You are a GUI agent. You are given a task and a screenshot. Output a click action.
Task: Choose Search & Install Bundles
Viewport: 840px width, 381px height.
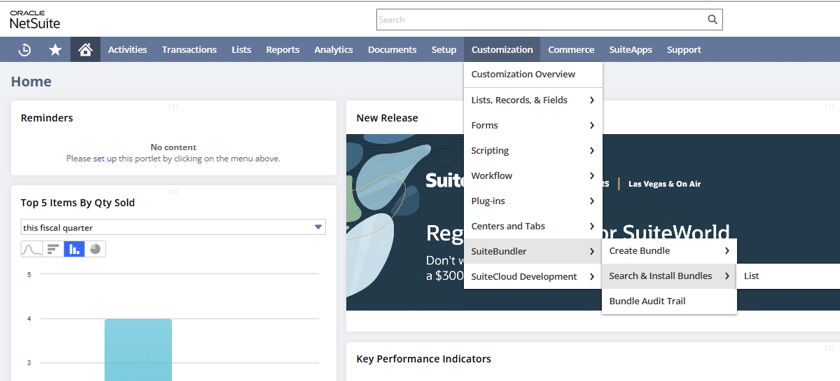669,276
